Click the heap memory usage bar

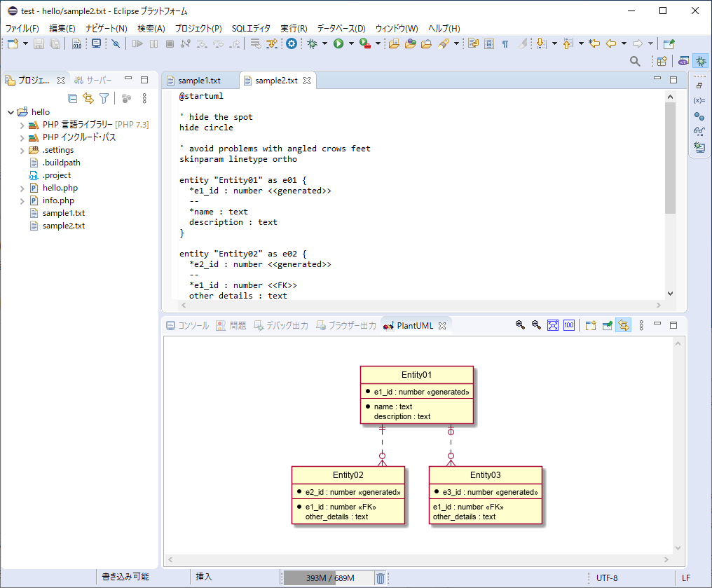tap(328, 578)
